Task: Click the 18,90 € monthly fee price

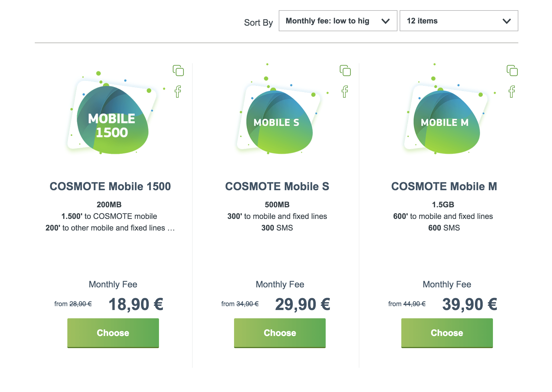Action: coord(136,304)
